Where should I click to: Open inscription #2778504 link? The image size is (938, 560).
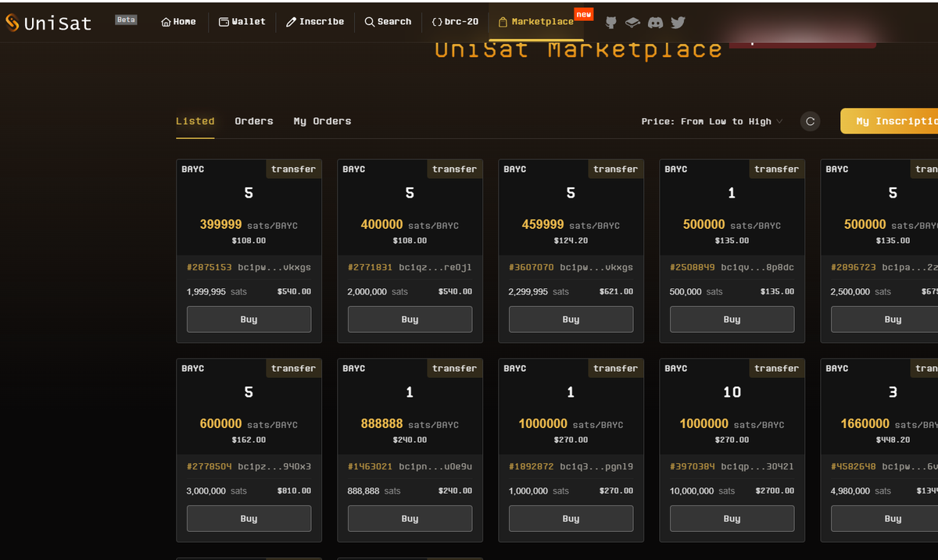point(209,467)
